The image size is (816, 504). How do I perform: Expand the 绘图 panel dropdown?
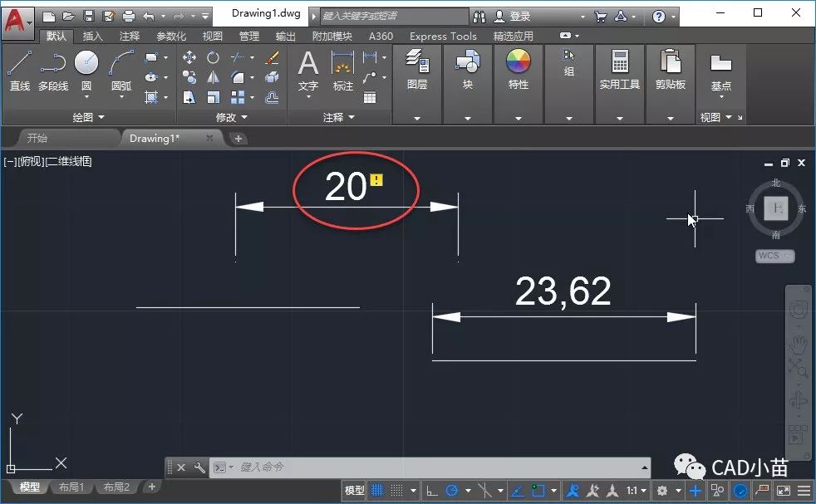tap(90, 118)
